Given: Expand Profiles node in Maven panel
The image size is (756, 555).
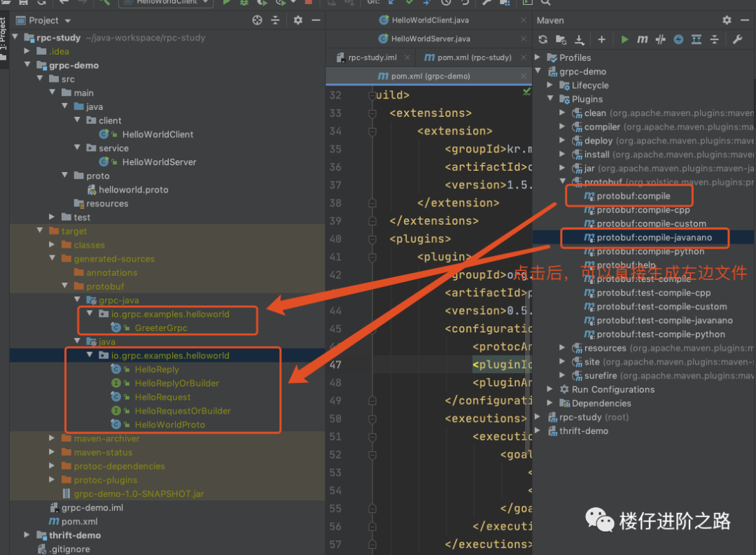Looking at the screenshot, I should 538,57.
